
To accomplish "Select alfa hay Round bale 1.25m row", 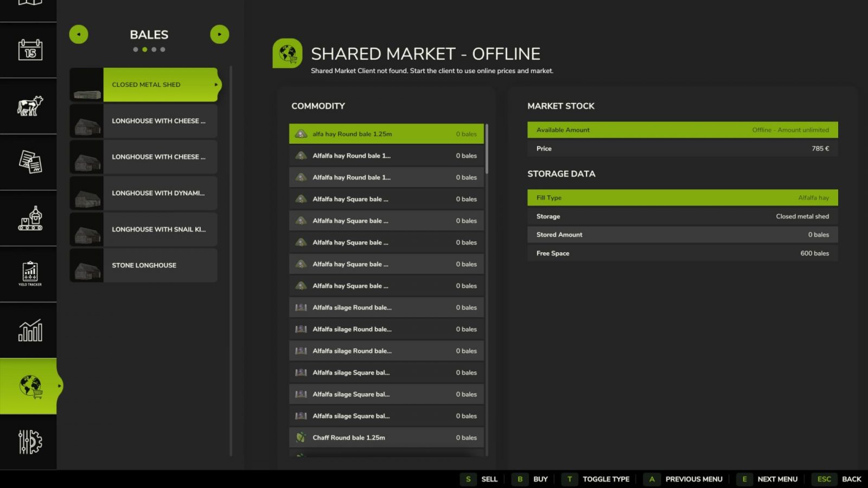I will (x=386, y=134).
